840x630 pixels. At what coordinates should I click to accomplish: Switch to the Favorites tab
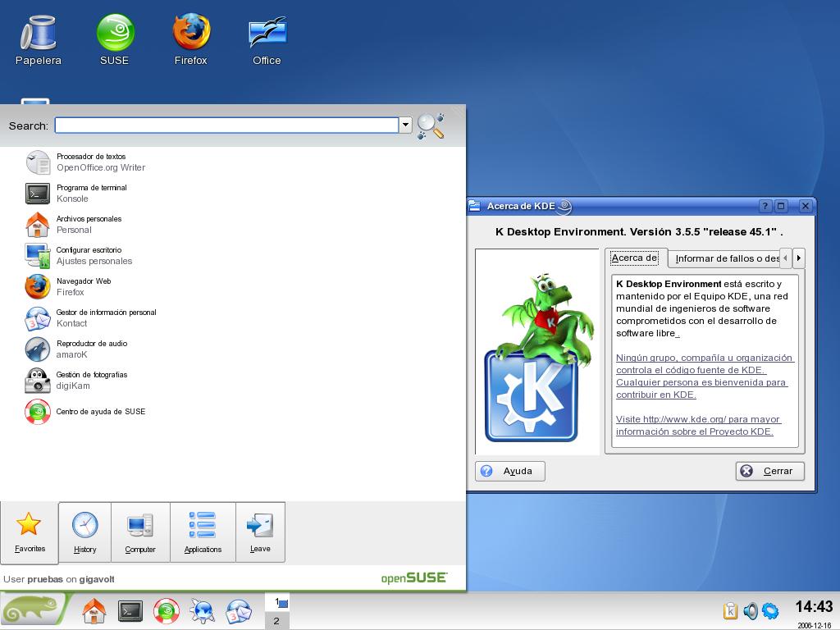coord(30,532)
